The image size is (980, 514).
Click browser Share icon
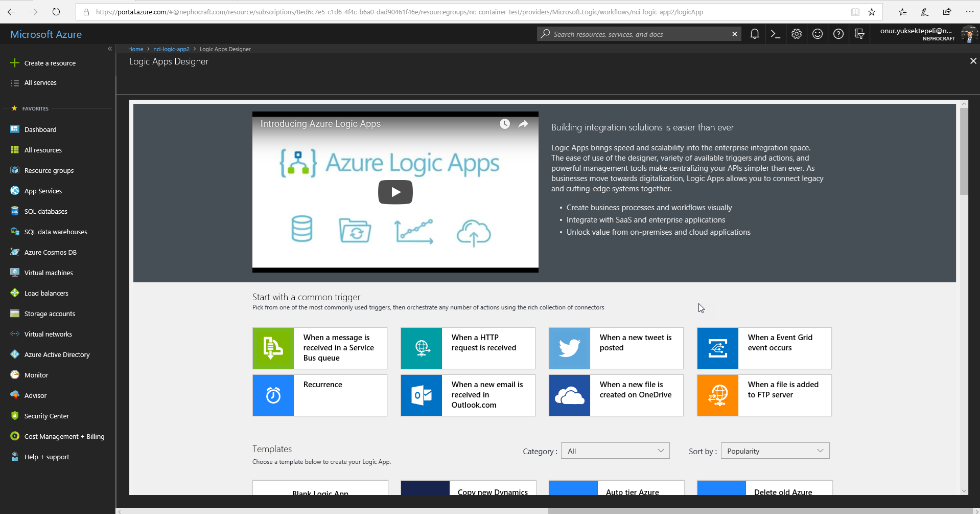click(x=947, y=12)
